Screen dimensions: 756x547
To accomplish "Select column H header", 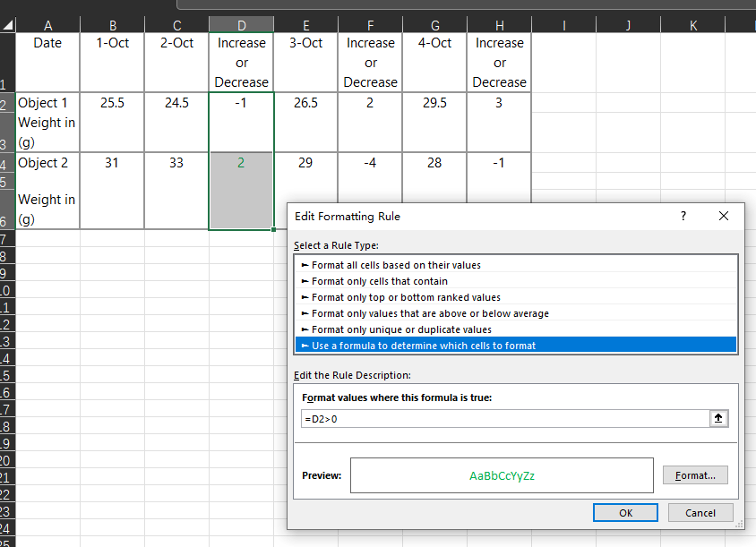I will (500, 25).
